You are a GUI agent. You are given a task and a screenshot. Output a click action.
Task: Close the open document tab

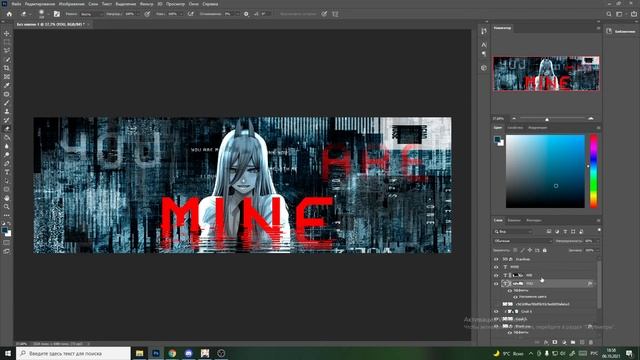[x=88, y=24]
